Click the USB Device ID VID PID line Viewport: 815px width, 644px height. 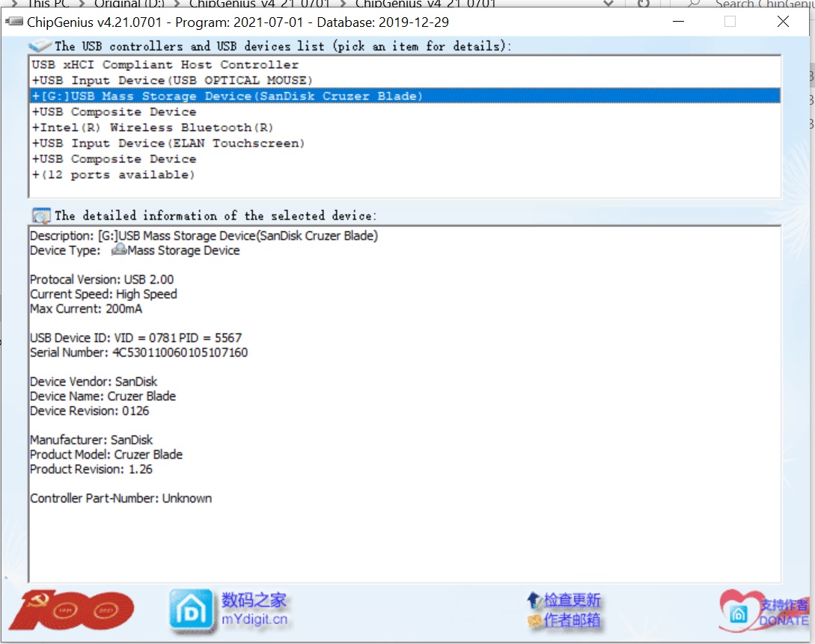(x=135, y=337)
